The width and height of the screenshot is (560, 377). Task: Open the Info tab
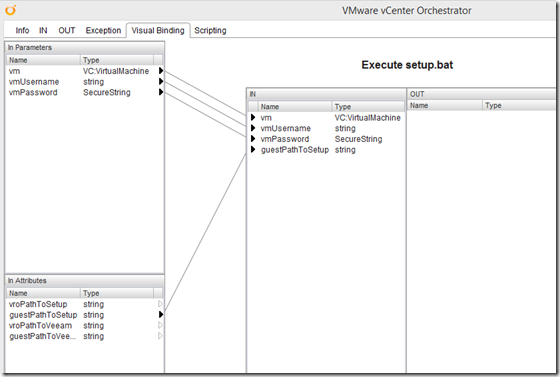pos(22,30)
